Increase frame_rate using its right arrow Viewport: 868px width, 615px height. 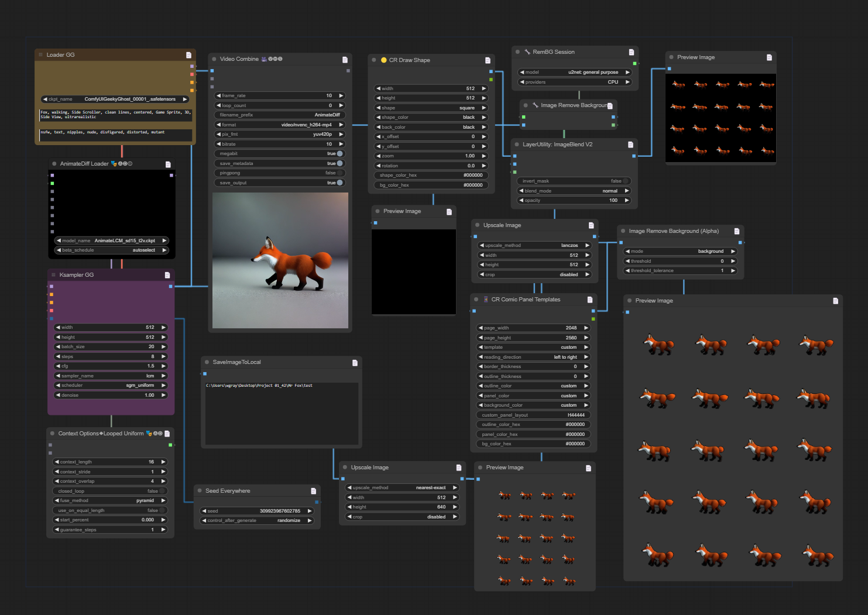tap(341, 95)
